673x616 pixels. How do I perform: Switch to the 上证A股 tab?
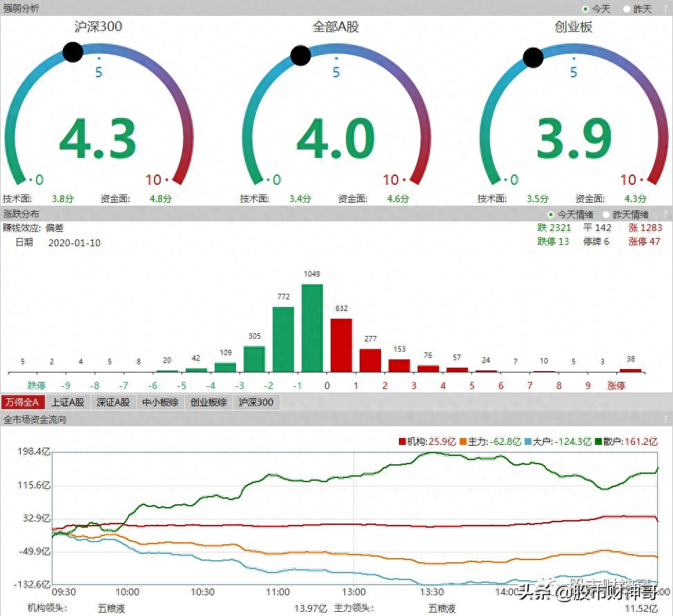pyautogui.click(x=68, y=402)
